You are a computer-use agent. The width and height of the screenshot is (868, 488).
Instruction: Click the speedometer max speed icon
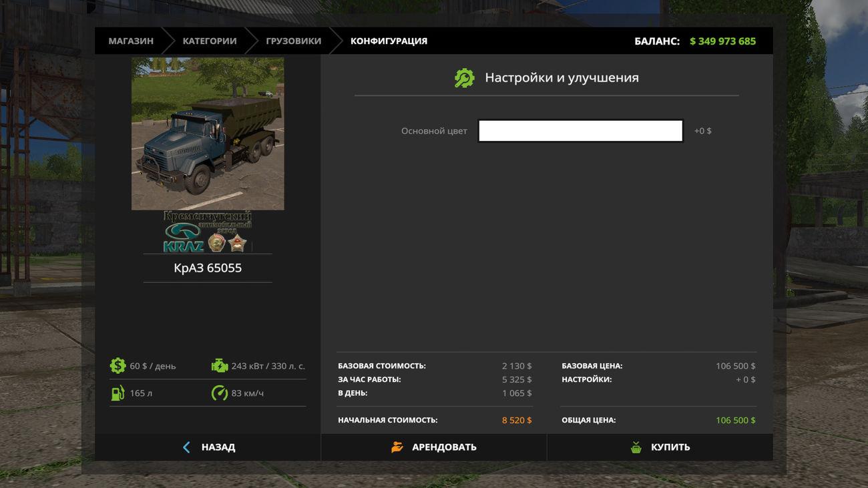219,393
